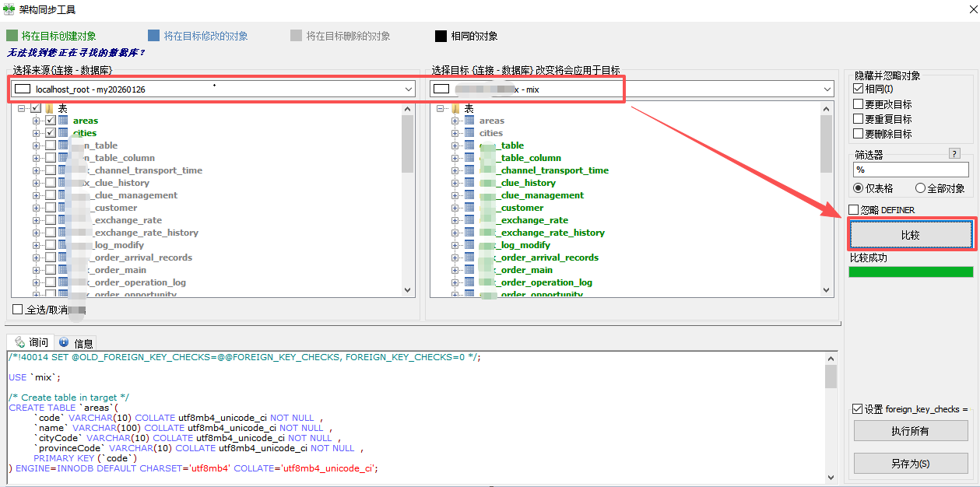Enable the 忽略 DEFINER checkbox
The width and height of the screenshot is (980, 487).
(854, 210)
